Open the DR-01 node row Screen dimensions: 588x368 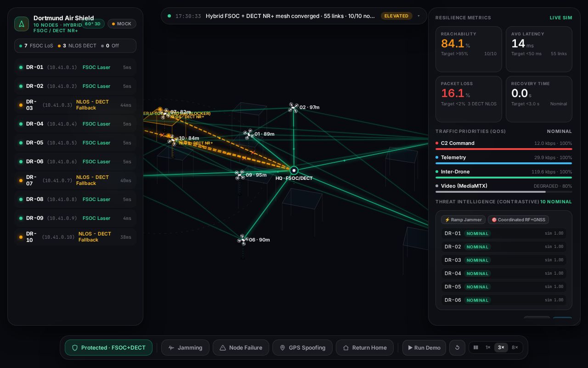click(x=75, y=67)
